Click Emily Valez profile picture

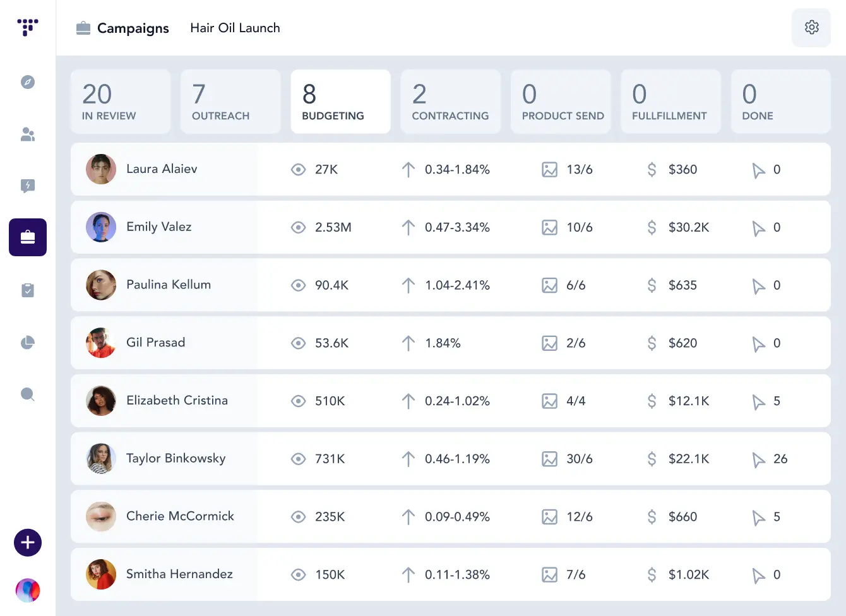tap(101, 227)
